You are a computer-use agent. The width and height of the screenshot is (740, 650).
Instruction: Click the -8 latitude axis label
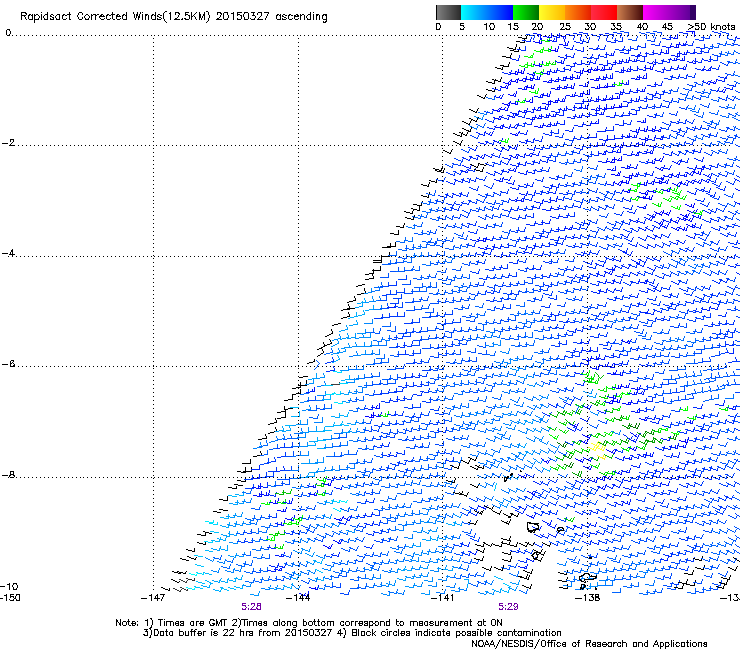[x=8, y=475]
